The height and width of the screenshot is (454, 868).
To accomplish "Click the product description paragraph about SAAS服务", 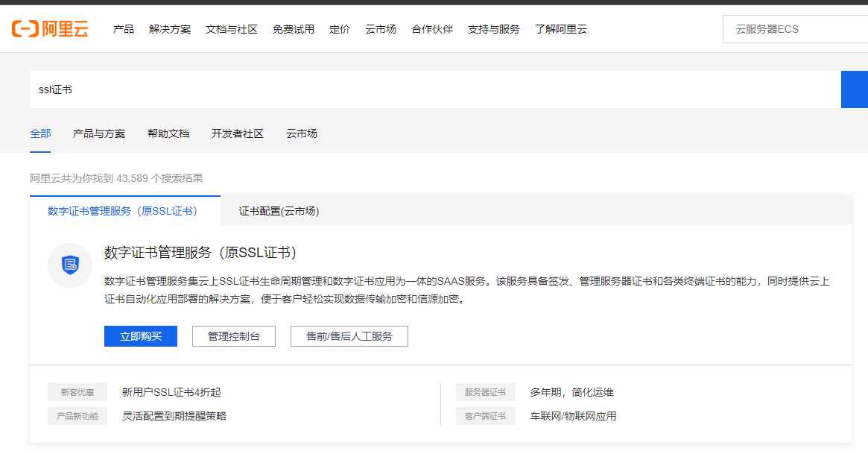I will [x=467, y=290].
